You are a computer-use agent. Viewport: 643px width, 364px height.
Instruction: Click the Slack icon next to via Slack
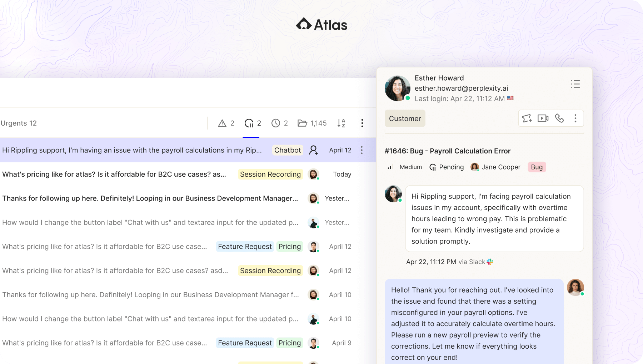coord(490,262)
